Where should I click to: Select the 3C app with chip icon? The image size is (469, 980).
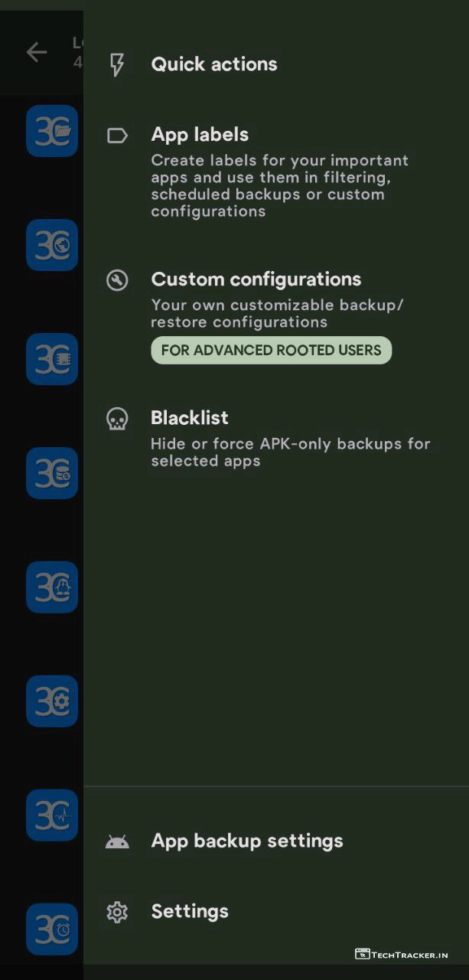[52, 359]
